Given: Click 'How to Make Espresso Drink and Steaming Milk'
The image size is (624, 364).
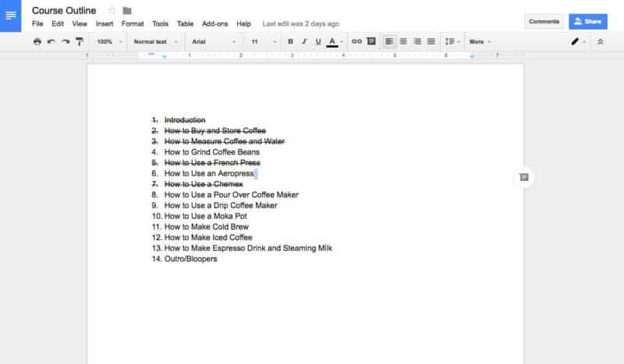Looking at the screenshot, I should coord(248,248).
